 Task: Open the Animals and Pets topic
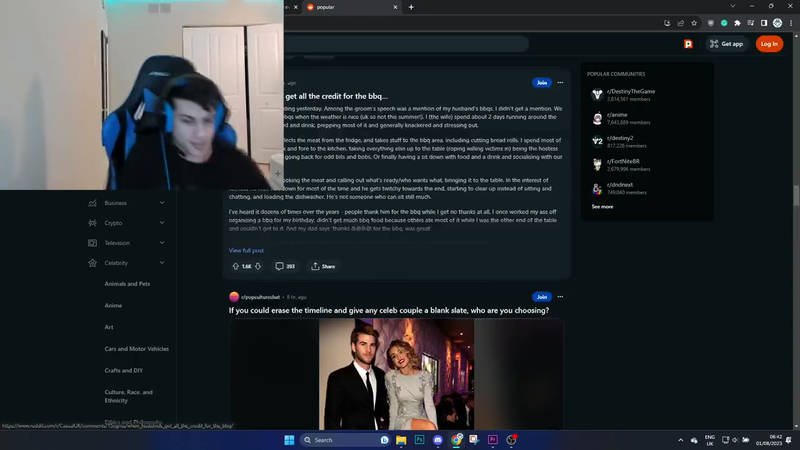click(127, 284)
